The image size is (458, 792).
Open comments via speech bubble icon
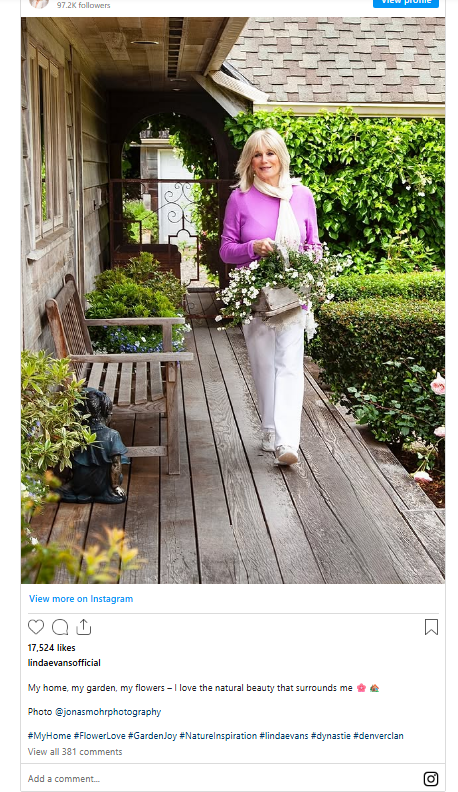(x=60, y=627)
